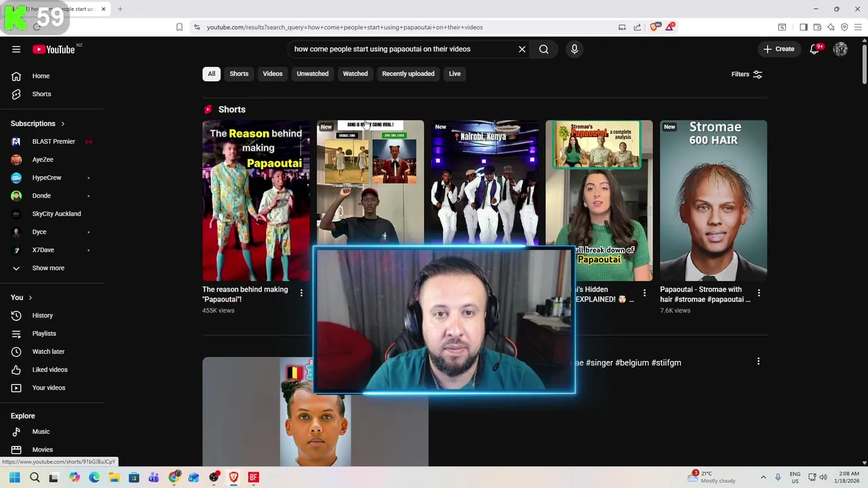Open the YouTube hamburger guide menu

click(x=16, y=49)
